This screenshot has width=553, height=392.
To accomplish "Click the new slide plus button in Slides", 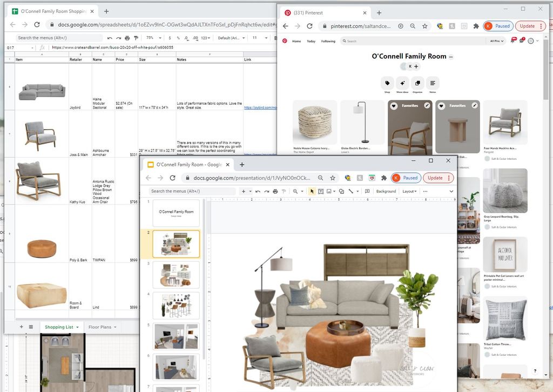I will click(244, 191).
